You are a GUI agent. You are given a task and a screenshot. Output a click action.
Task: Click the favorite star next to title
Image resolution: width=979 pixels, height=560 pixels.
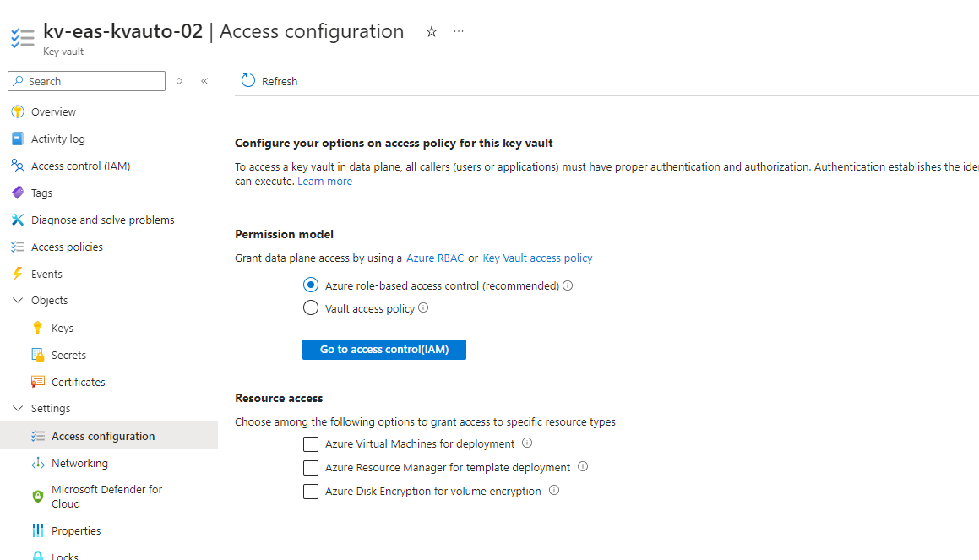point(432,31)
